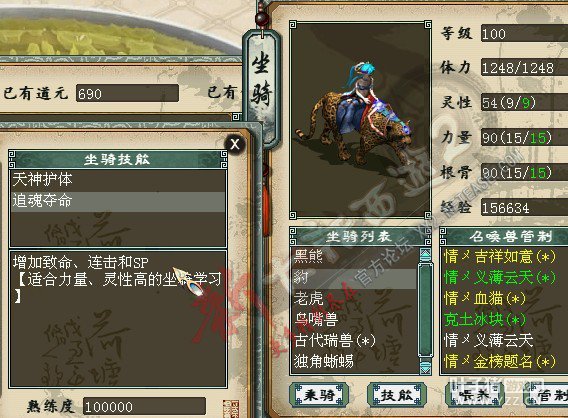Viewport: 568px width, 418px height.
Task: Click the 乘骑 ride button
Action: coord(319,394)
